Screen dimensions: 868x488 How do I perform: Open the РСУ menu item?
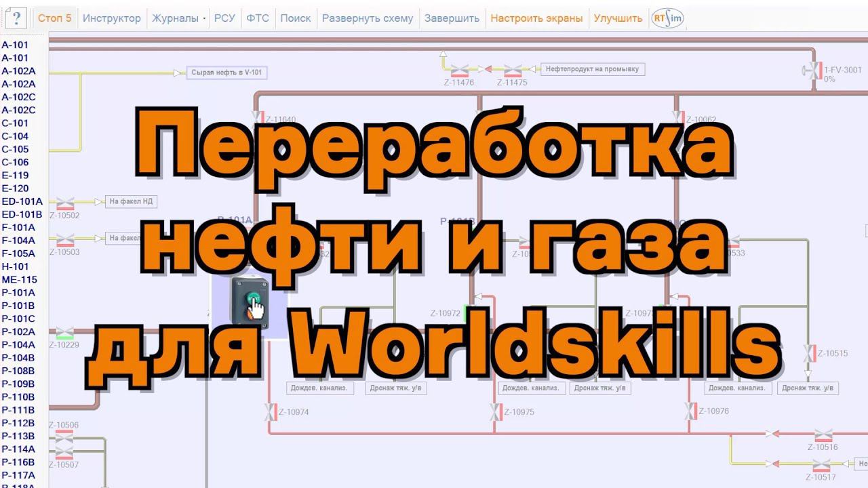[224, 18]
